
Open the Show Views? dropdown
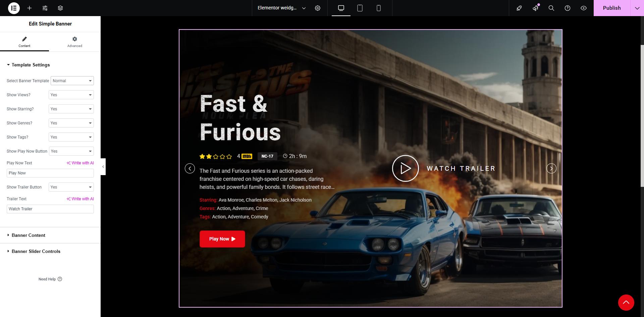pyautogui.click(x=71, y=95)
